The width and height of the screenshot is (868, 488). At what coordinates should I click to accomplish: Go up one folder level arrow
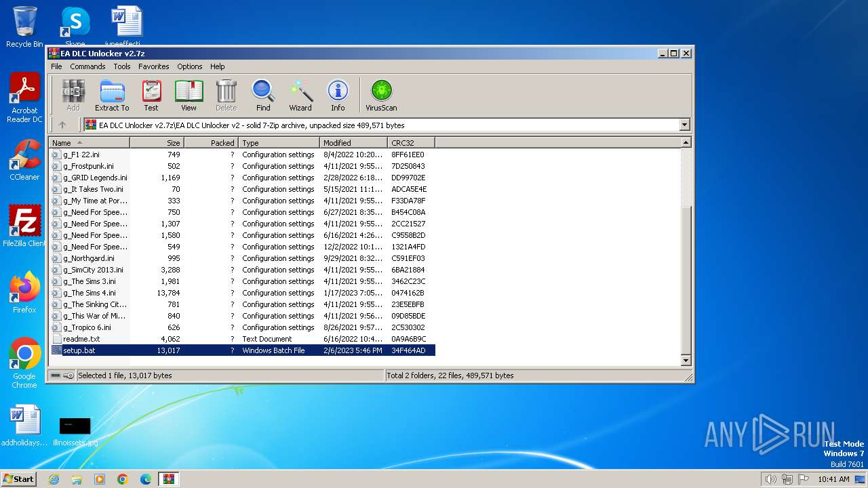(62, 125)
